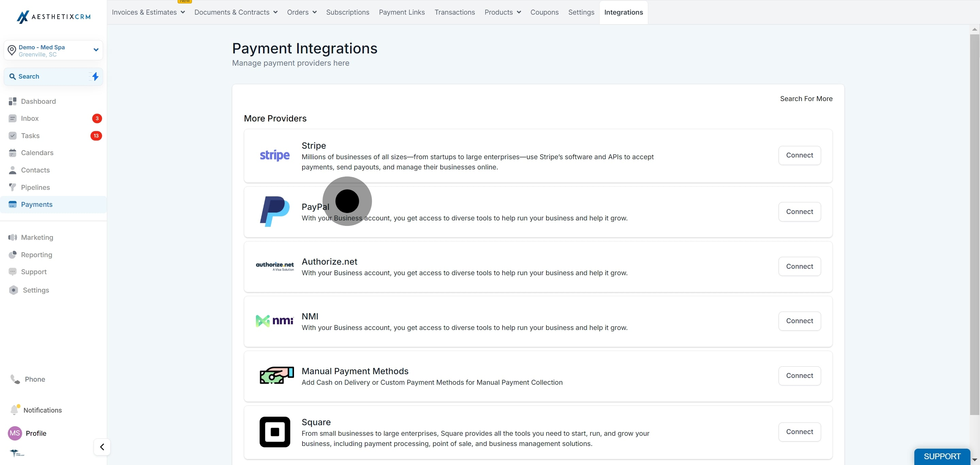Screen dimensions: 980x465
Task: Connect the Stripe provider
Action: coord(799,155)
